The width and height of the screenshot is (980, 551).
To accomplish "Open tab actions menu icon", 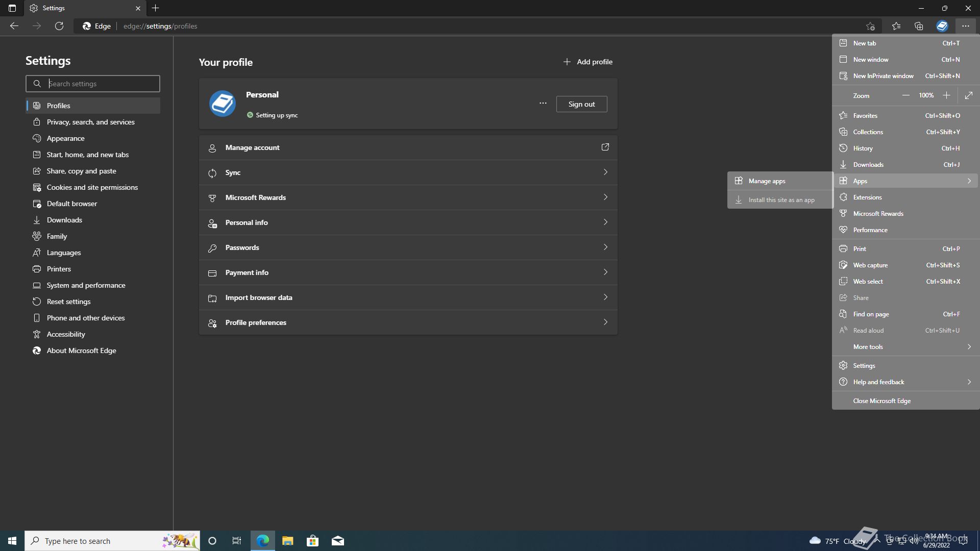I will [12, 8].
